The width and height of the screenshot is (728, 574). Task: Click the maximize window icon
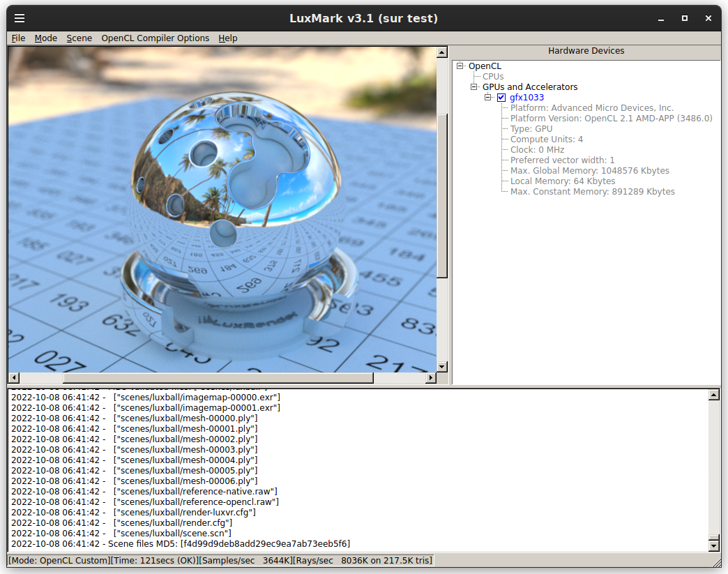click(x=684, y=18)
